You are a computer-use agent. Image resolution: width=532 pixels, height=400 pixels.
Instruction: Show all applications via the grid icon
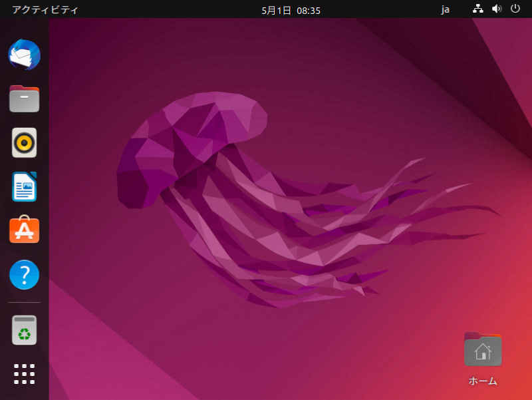pyautogui.click(x=24, y=373)
